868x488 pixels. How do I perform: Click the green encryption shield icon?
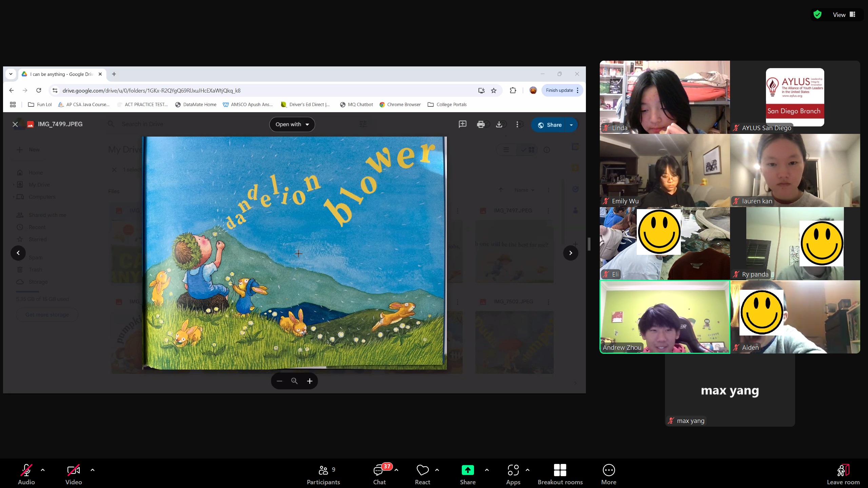[817, 15]
